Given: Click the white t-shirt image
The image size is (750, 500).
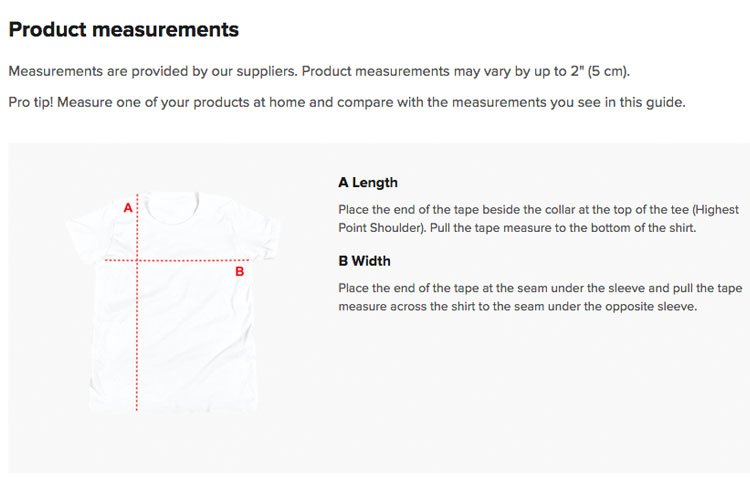Looking at the screenshot, I should (x=172, y=302).
